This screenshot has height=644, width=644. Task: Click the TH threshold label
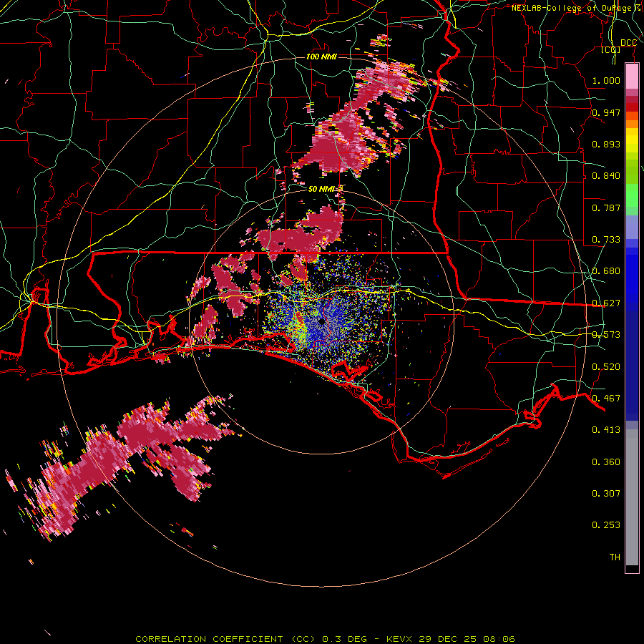(615, 557)
